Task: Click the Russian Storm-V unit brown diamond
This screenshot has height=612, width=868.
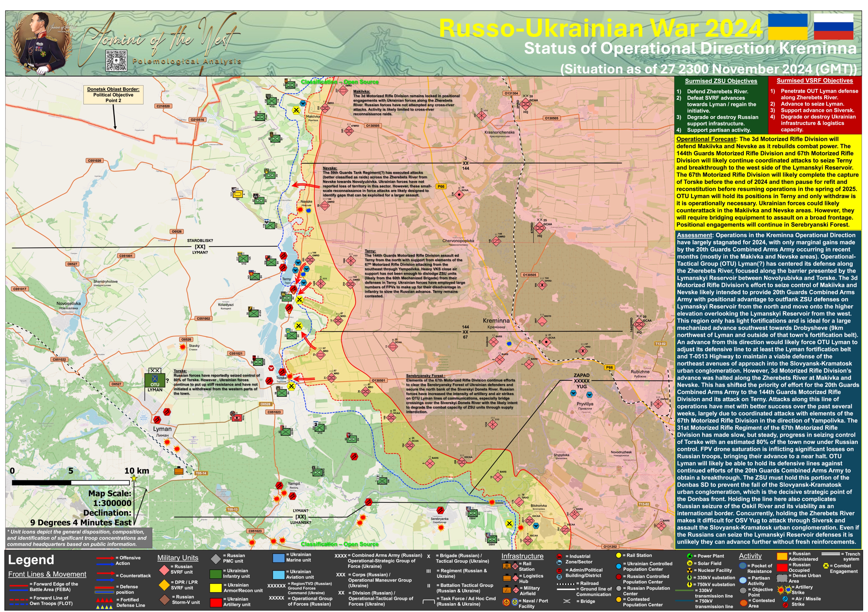Action: tap(164, 600)
